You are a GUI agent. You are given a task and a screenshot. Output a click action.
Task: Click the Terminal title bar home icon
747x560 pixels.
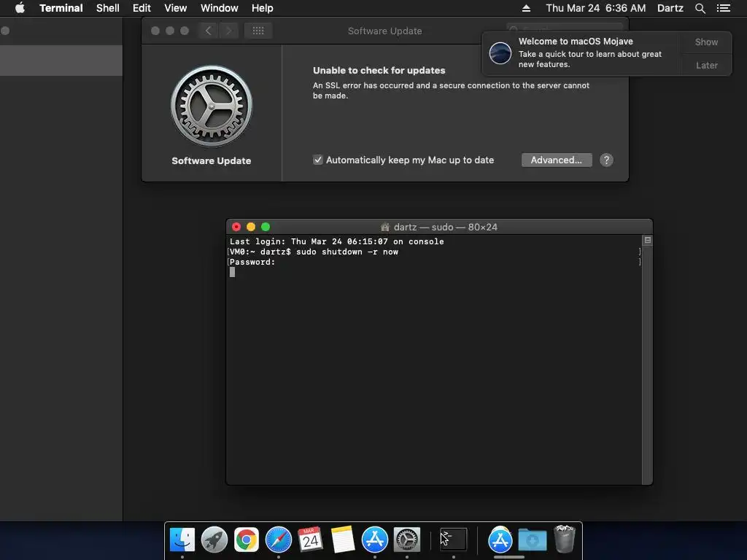[x=385, y=227]
